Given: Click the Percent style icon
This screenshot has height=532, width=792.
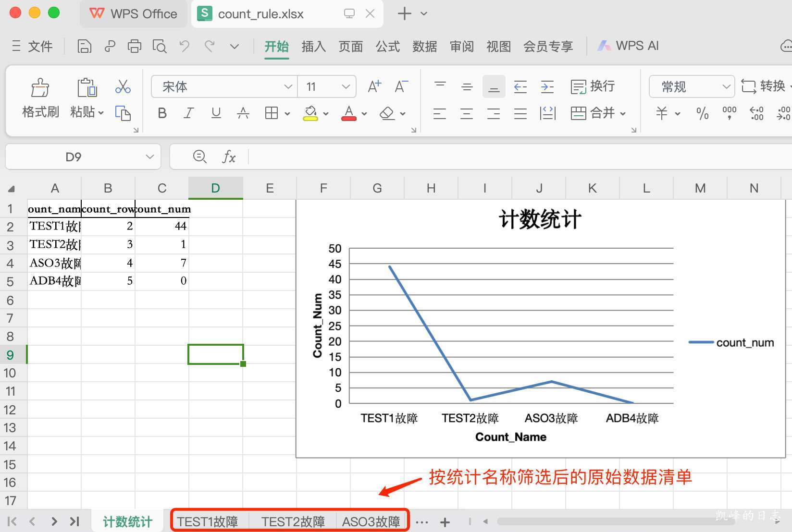Looking at the screenshot, I should tap(702, 113).
